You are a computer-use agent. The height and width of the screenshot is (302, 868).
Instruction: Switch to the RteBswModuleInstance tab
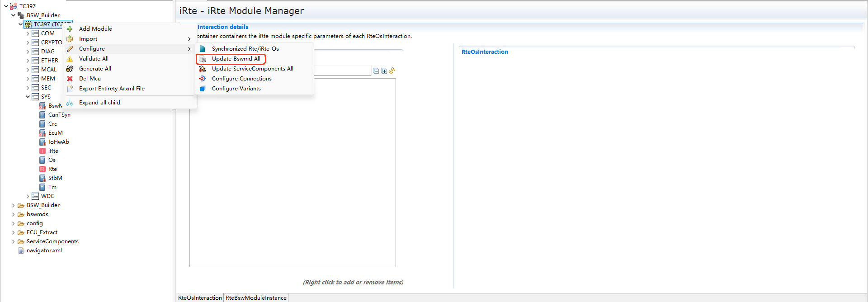pos(256,297)
